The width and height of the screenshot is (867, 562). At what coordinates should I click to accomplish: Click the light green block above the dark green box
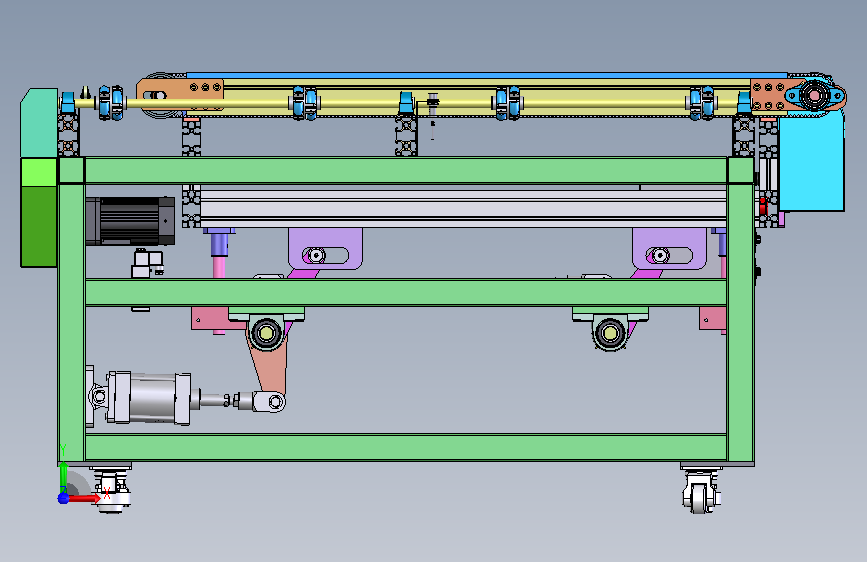pyautogui.click(x=39, y=171)
